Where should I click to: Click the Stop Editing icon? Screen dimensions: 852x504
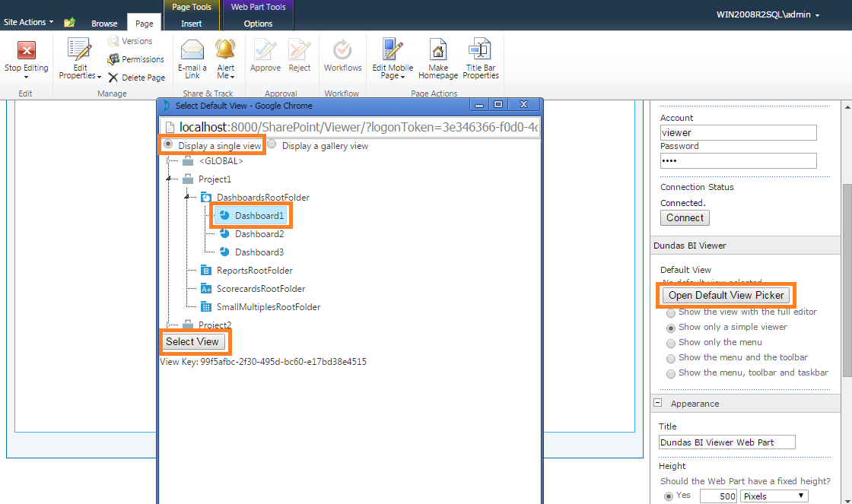pos(26,50)
